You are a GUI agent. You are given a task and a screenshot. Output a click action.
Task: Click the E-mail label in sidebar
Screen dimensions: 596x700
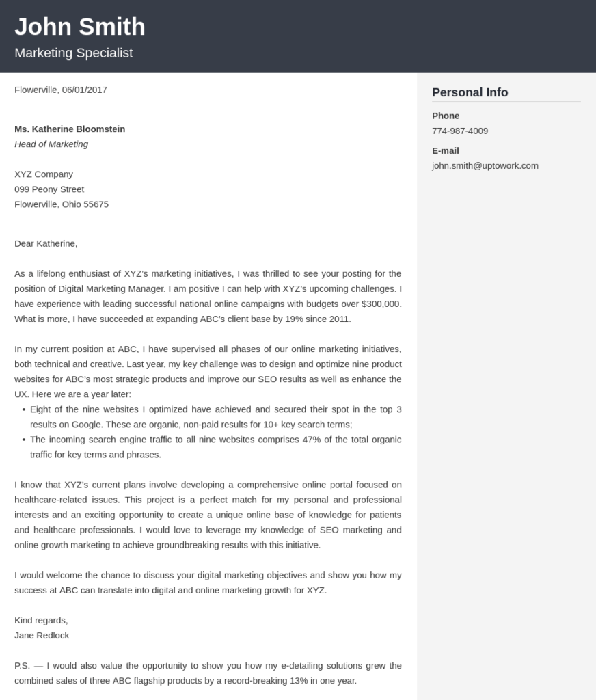(445, 151)
